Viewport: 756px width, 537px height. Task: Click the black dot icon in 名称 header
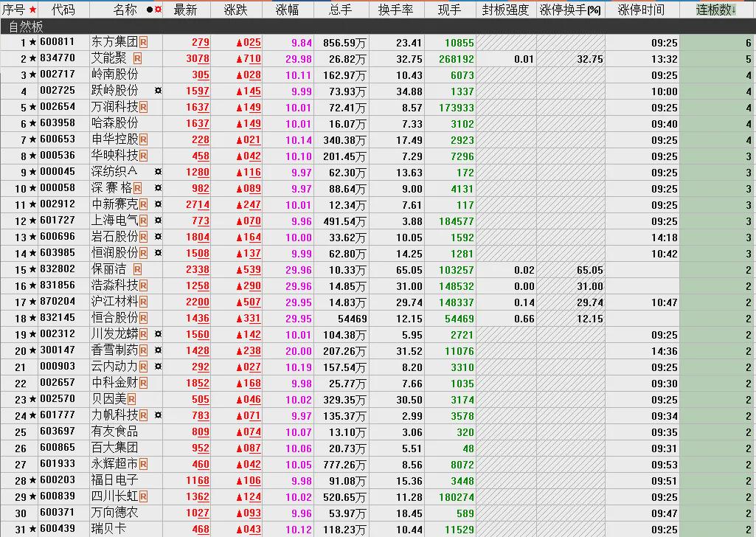point(149,9)
